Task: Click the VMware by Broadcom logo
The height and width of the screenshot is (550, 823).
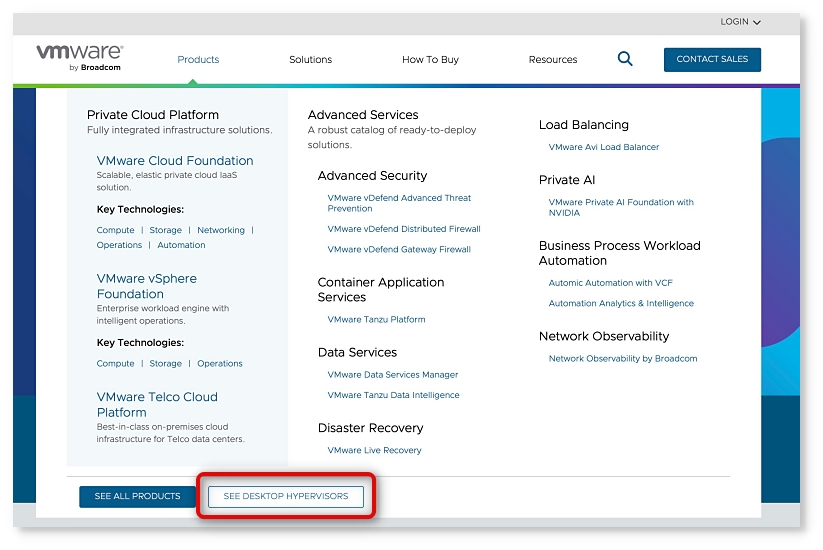Action: coord(80,58)
